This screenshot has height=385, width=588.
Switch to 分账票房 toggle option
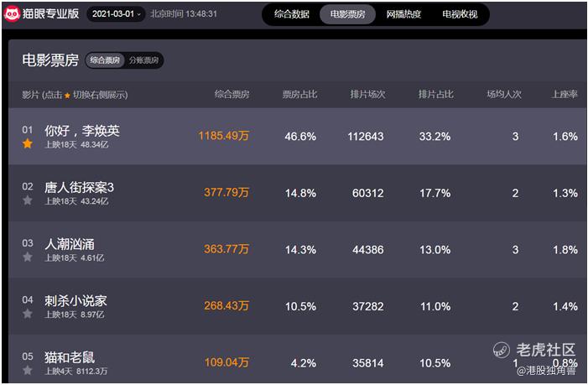tap(144, 60)
